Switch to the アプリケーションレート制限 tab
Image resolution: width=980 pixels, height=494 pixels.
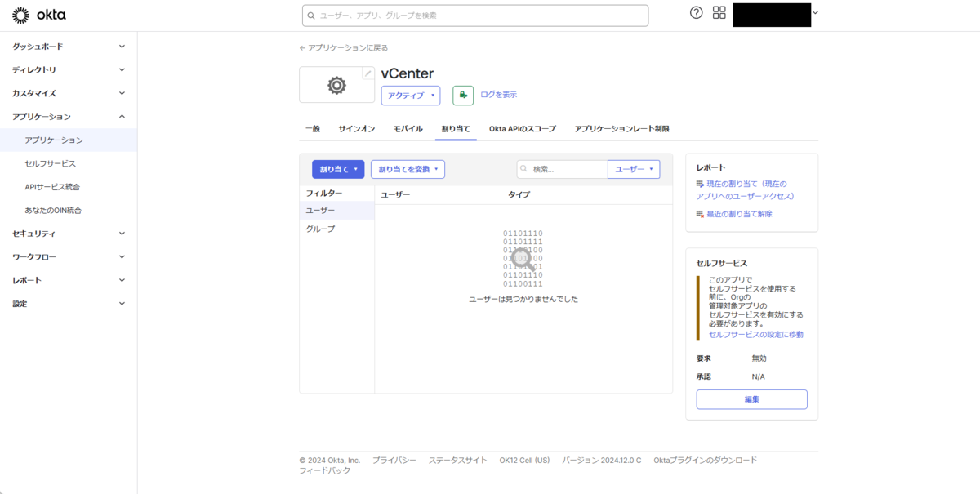click(621, 129)
